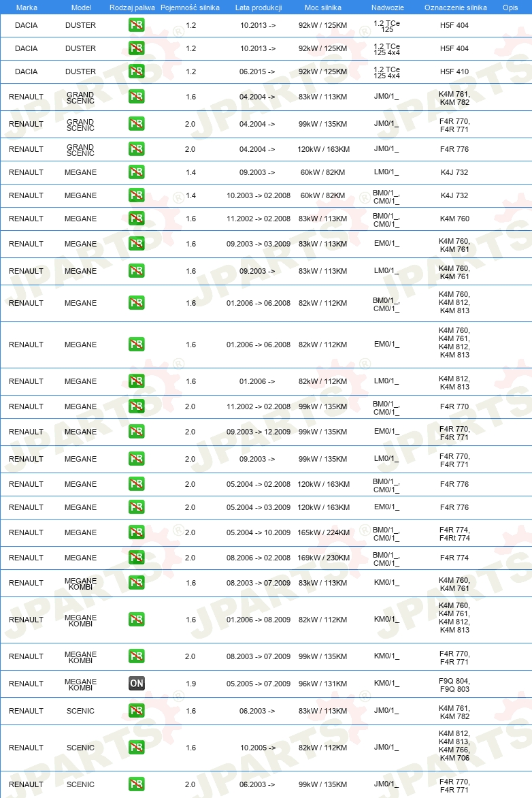
Task: Select the '05.2005 -> 07.2009' date cell
Action: (x=259, y=684)
